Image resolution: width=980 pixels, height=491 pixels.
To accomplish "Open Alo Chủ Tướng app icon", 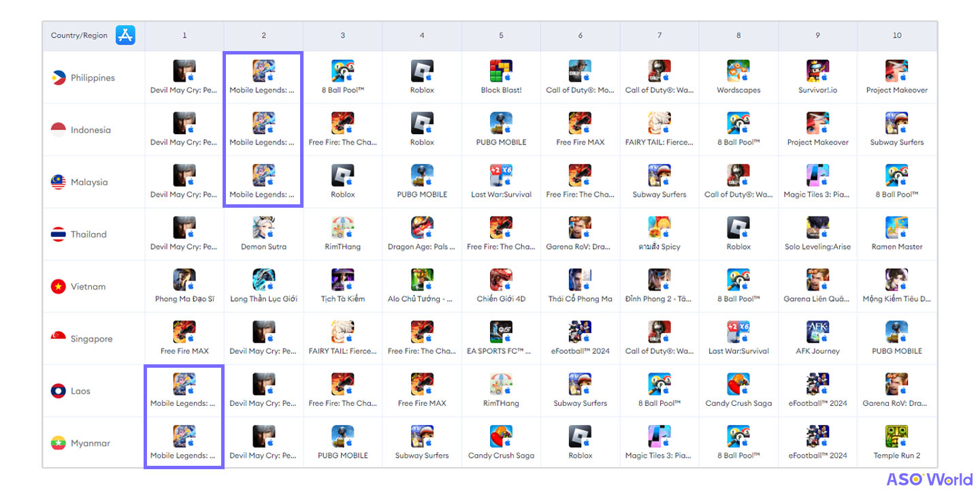I will click(x=422, y=280).
